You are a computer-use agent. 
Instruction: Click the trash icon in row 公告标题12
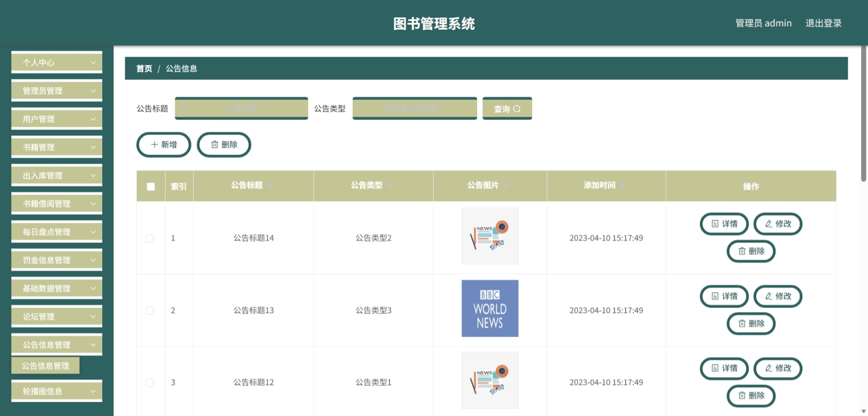click(742, 396)
